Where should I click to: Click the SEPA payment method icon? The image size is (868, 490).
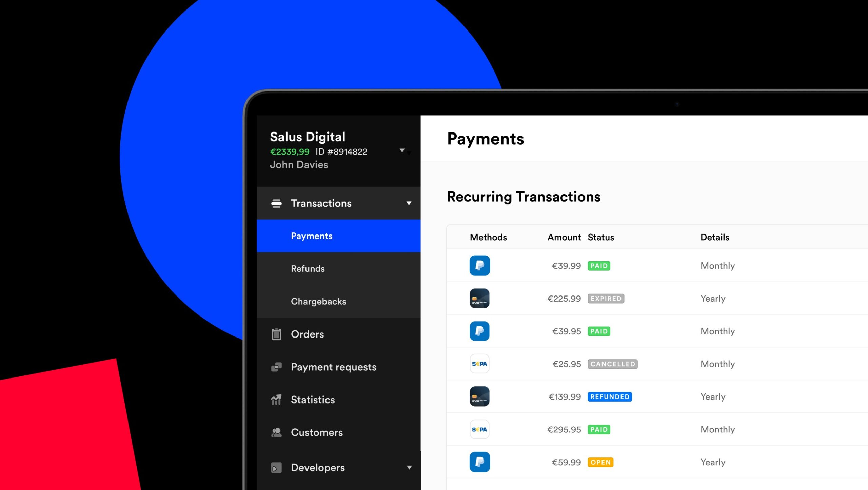coord(480,364)
